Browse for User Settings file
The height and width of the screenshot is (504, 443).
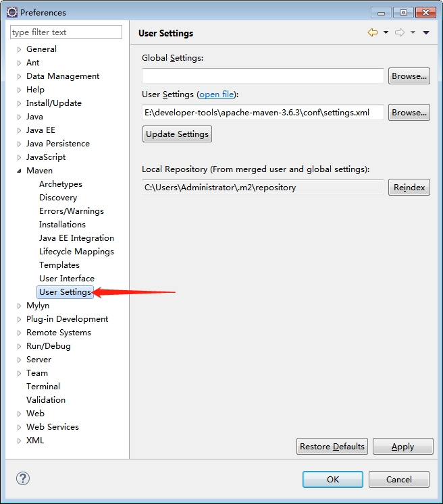(x=409, y=113)
